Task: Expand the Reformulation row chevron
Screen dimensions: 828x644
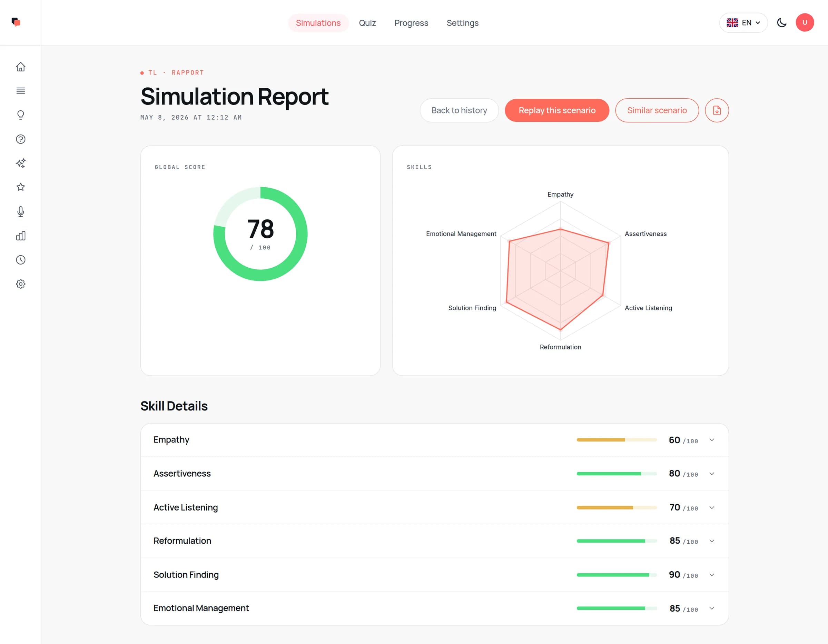Action: [712, 541]
